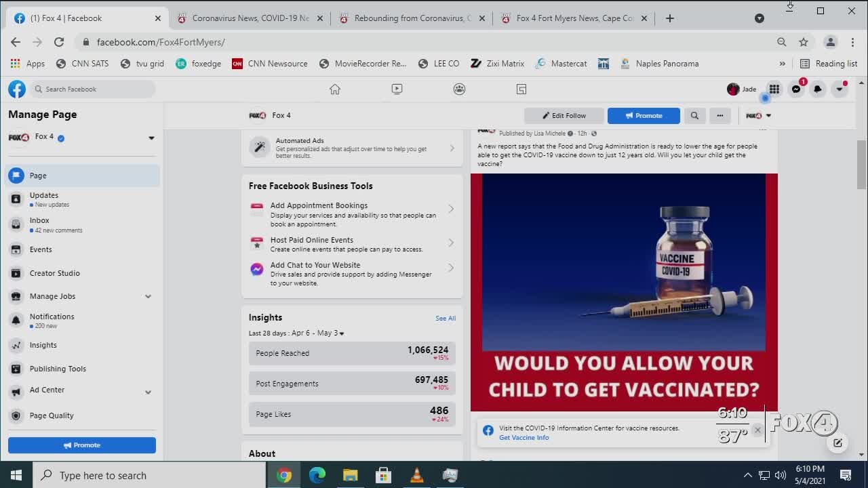Open Publishing Tools in sidebar
Screen dimensions: 868x488
pos(82,369)
